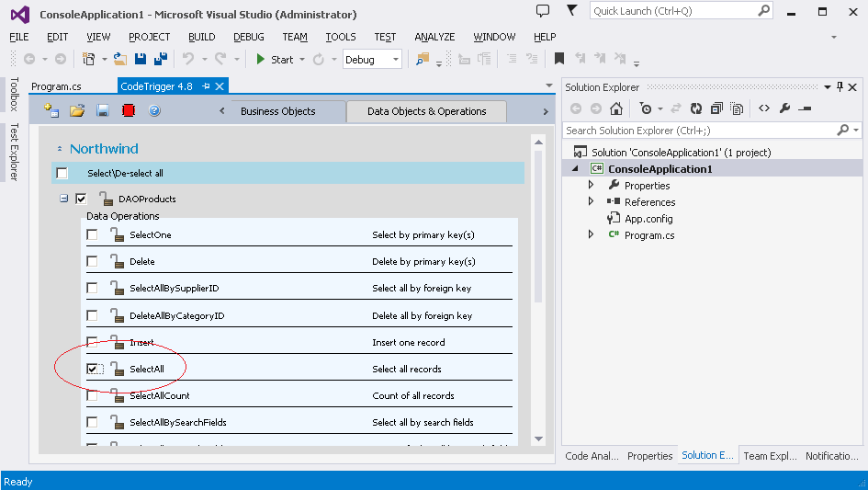Image resolution: width=868 pixels, height=490 pixels.
Task: Open Program.cs from Solution Explorer
Action: pos(648,235)
